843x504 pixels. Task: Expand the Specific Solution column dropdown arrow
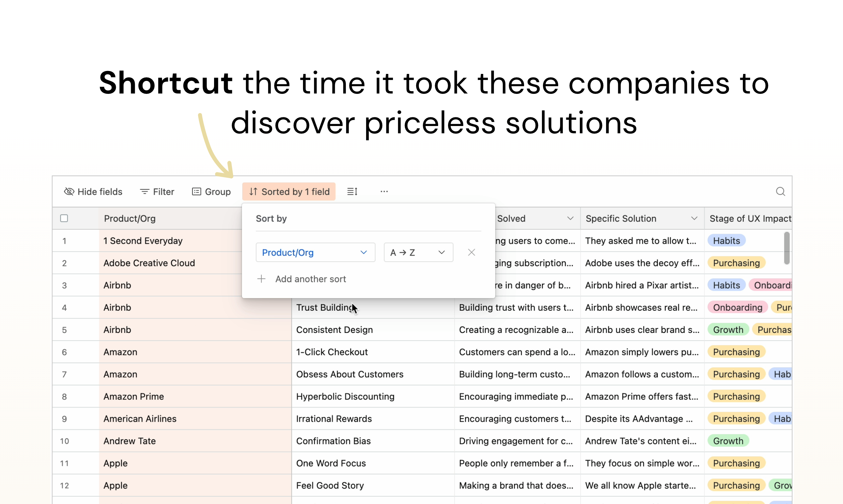pos(694,219)
